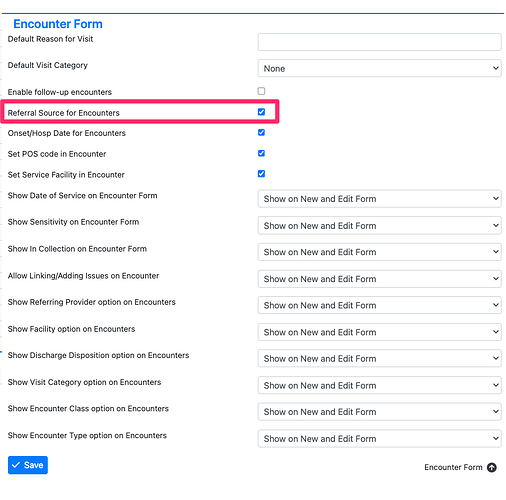Toggle Set Service Facility in Encounter checkbox
Image resolution: width=506 pixels, height=500 pixels.
(261, 174)
